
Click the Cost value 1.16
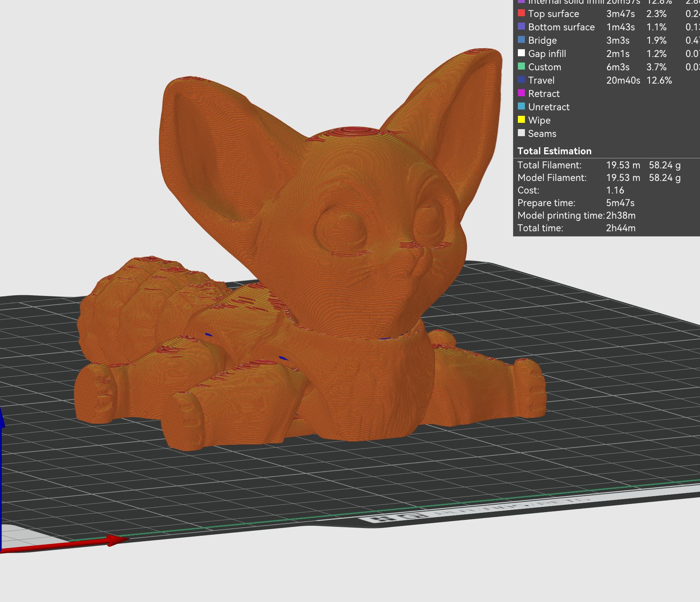(615, 190)
